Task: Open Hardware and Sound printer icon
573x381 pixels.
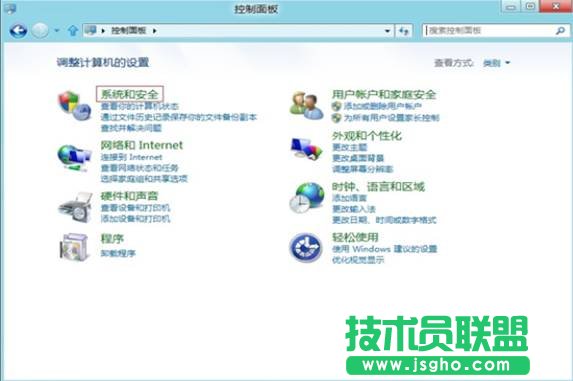Action: (75, 207)
